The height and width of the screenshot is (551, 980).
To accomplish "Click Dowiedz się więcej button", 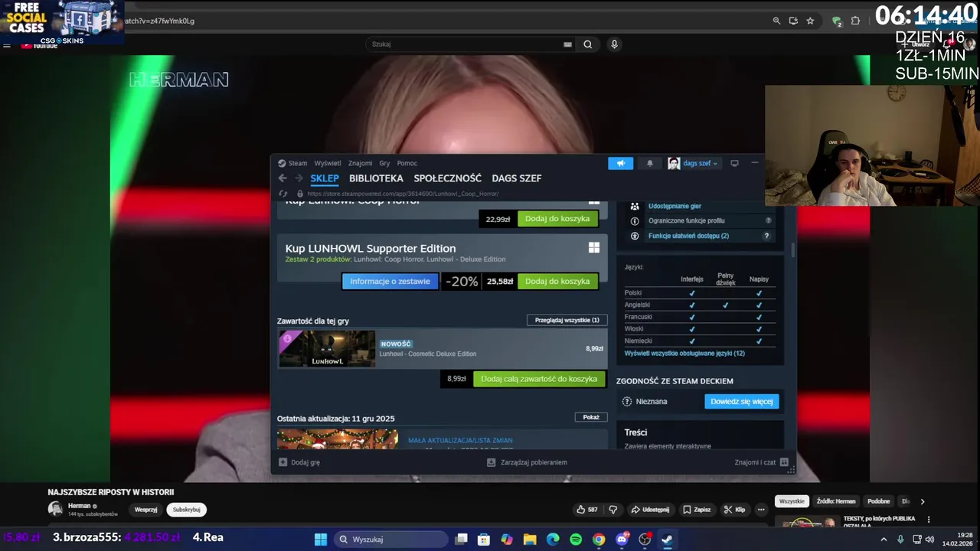I will tap(741, 401).
